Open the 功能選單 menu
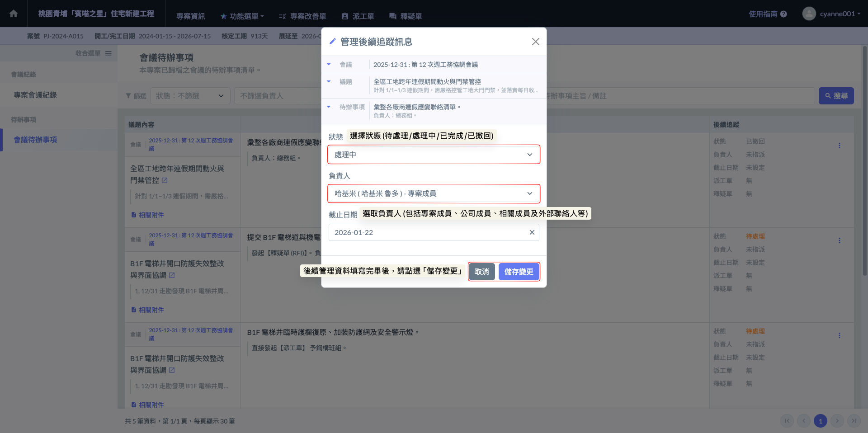The width and height of the screenshot is (868, 433). [x=242, y=16]
